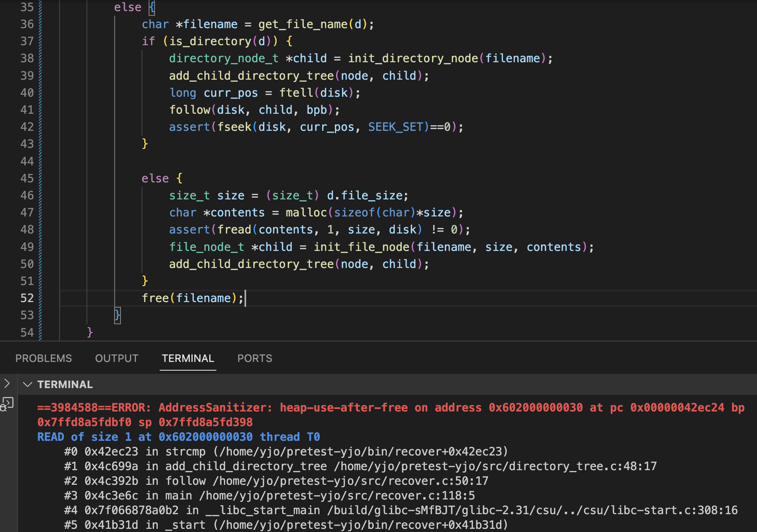Switch to the PROBLEMS tab
Image resolution: width=757 pixels, height=532 pixels.
pyautogui.click(x=44, y=358)
